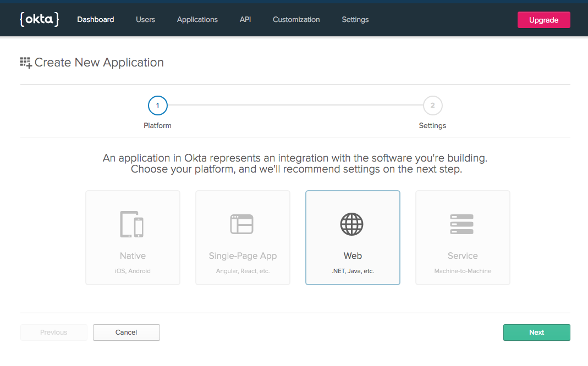Click the Create New Application grid icon
Viewport: 588px width, 366px height.
click(26, 63)
